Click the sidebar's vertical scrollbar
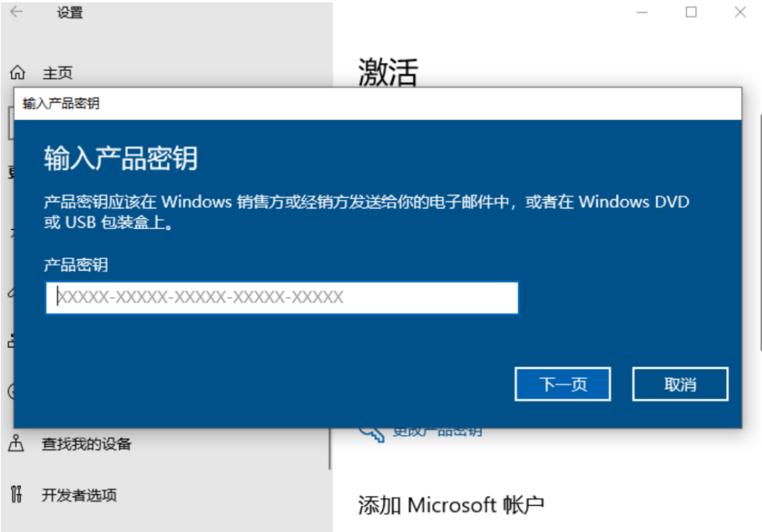The width and height of the screenshot is (762, 532). click(x=330, y=448)
